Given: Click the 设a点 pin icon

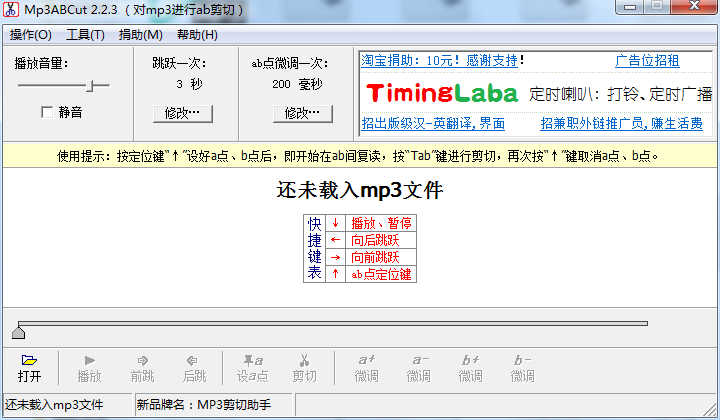Looking at the screenshot, I should click(x=253, y=368).
